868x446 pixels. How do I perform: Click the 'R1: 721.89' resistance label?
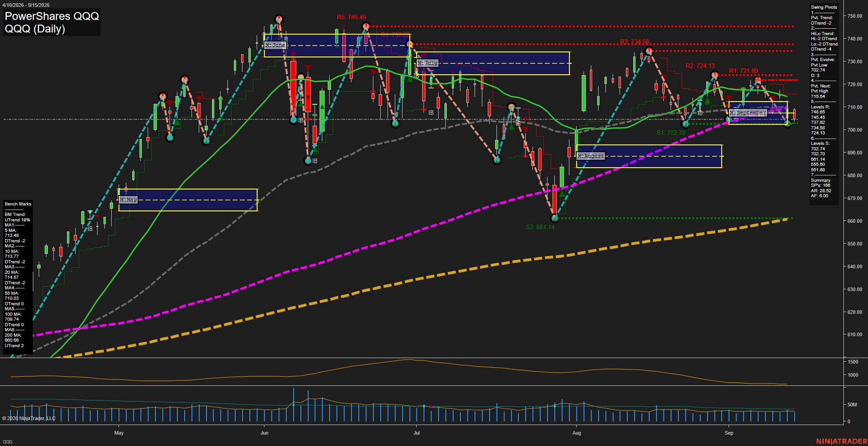click(x=744, y=71)
